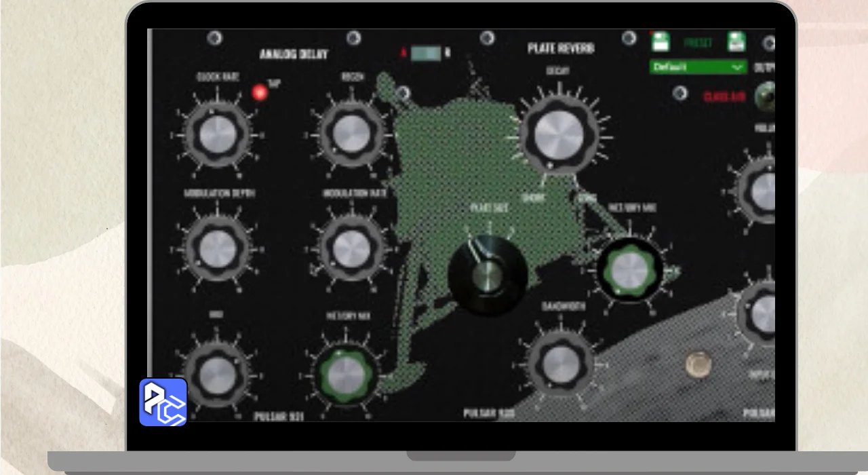Open the Default preset dropdown
The height and width of the screenshot is (475, 868).
(x=698, y=67)
